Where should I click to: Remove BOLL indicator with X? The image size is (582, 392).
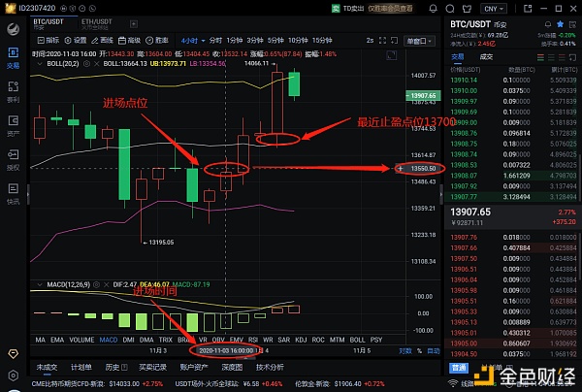[96, 64]
